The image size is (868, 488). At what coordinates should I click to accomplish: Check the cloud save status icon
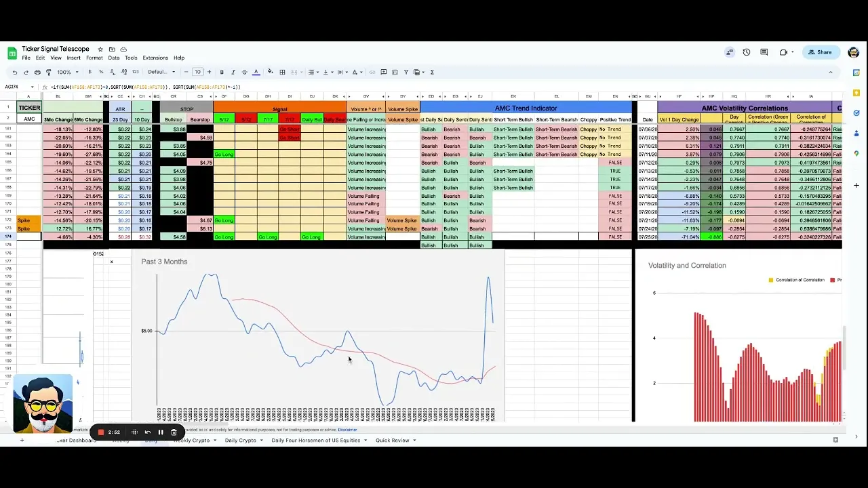click(123, 49)
